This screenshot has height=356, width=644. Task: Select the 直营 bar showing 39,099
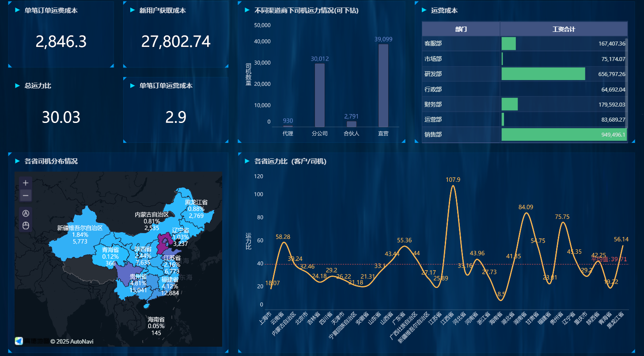pyautogui.click(x=383, y=85)
